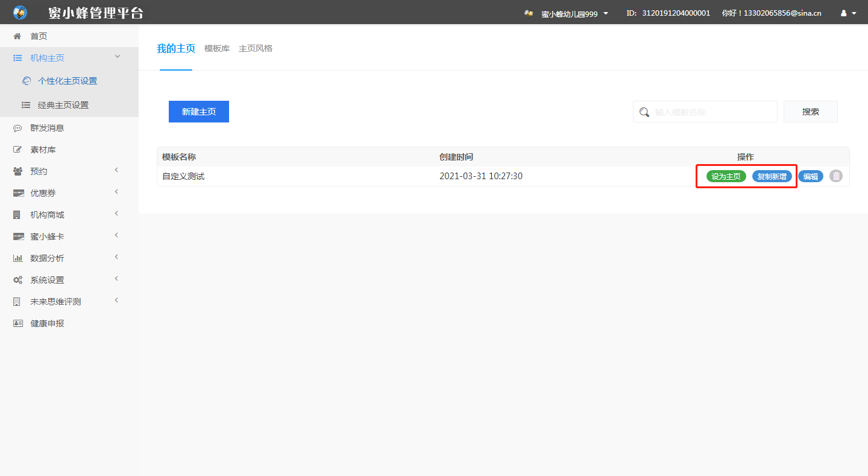Click the card icon beside 蜜小蜂卡
This screenshot has width=868, height=476.
(18, 236)
